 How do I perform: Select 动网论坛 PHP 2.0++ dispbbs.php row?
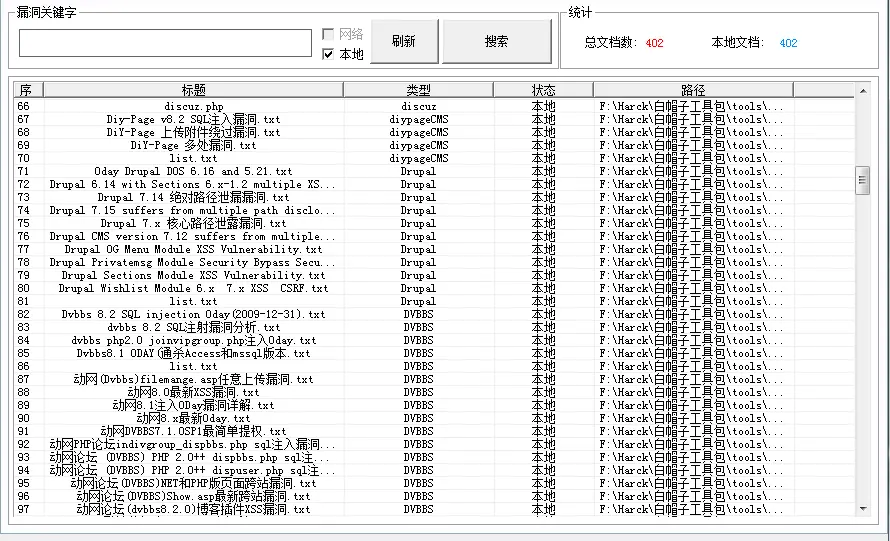[192, 459]
